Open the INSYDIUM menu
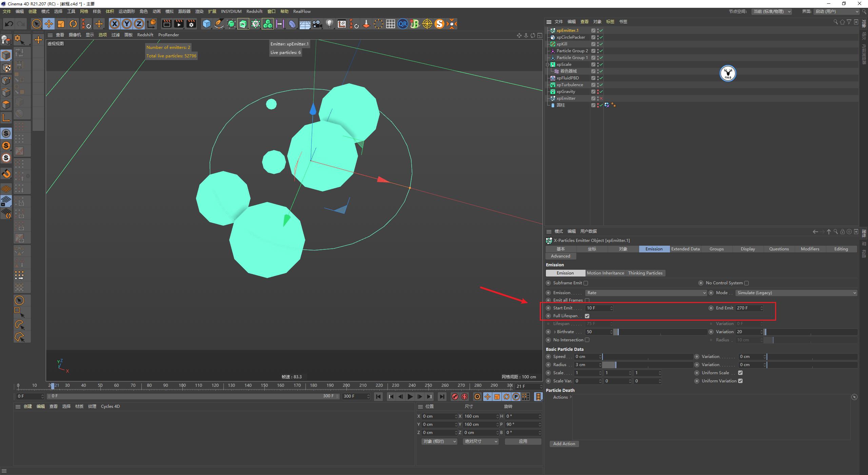This screenshot has width=868, height=475. point(231,11)
